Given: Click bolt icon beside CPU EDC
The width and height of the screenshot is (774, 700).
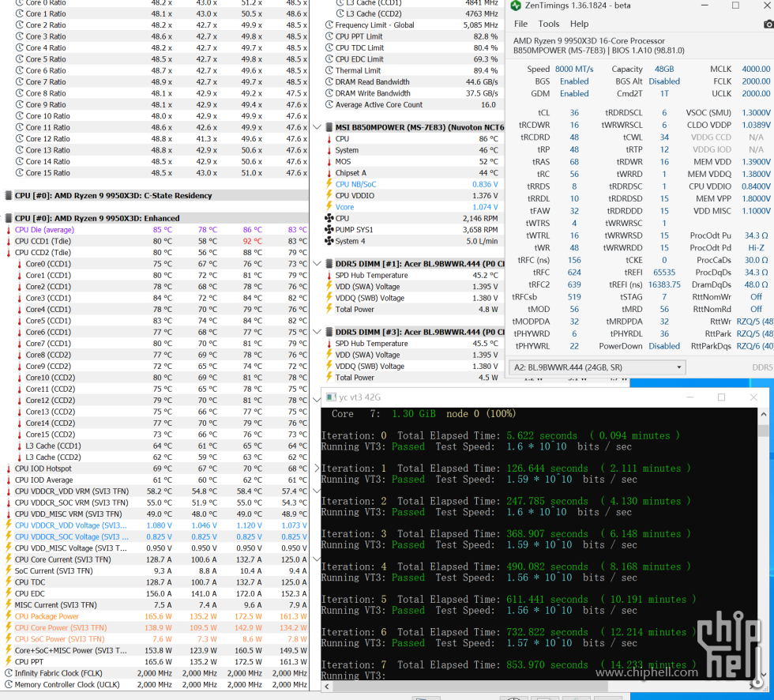Looking at the screenshot, I should (9, 593).
